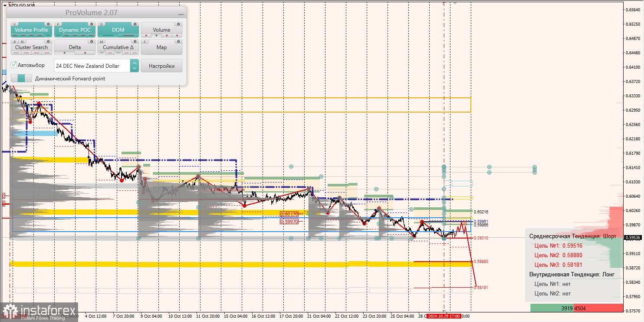Select red dot segment under Delta
This screenshot has width=644, height=322.
click(85, 53)
